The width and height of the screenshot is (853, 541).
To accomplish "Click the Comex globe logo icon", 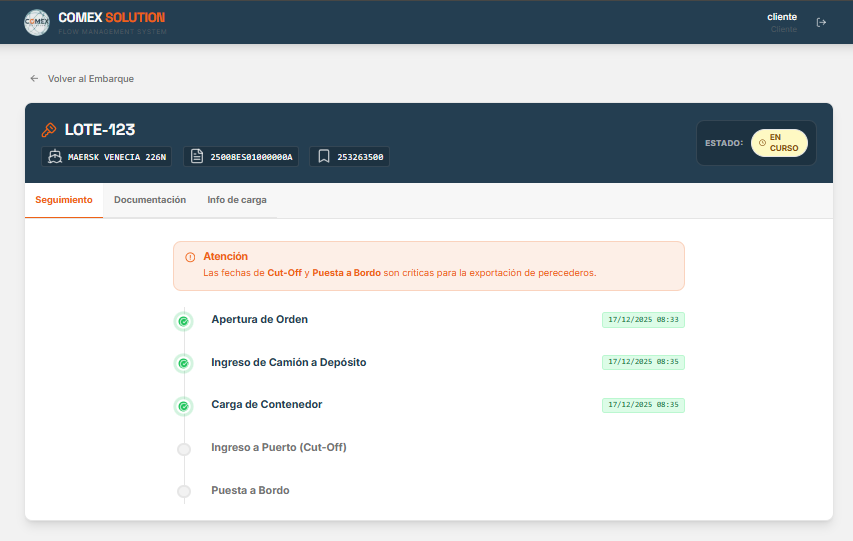I will pyautogui.click(x=36, y=22).
